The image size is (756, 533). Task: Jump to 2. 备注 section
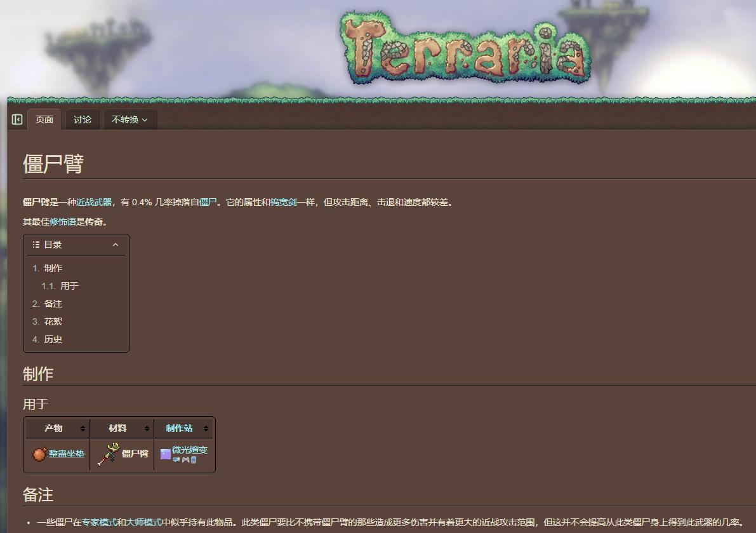(47, 304)
